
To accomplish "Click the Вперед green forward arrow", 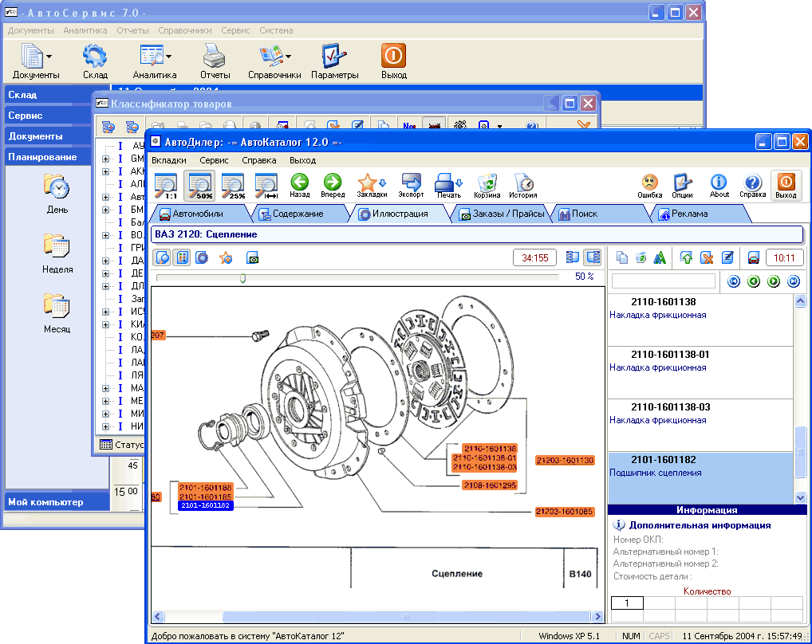I will coord(333,183).
